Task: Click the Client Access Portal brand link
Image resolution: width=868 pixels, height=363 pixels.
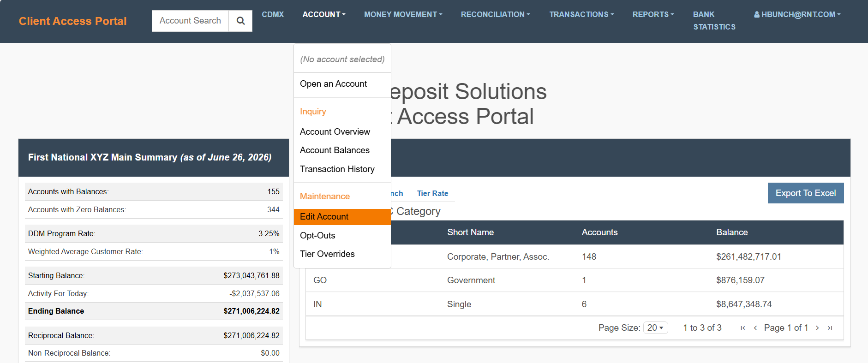Action: (72, 21)
